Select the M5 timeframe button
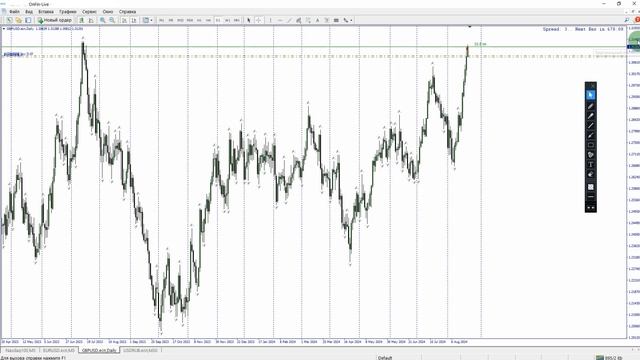 click(x=171, y=20)
